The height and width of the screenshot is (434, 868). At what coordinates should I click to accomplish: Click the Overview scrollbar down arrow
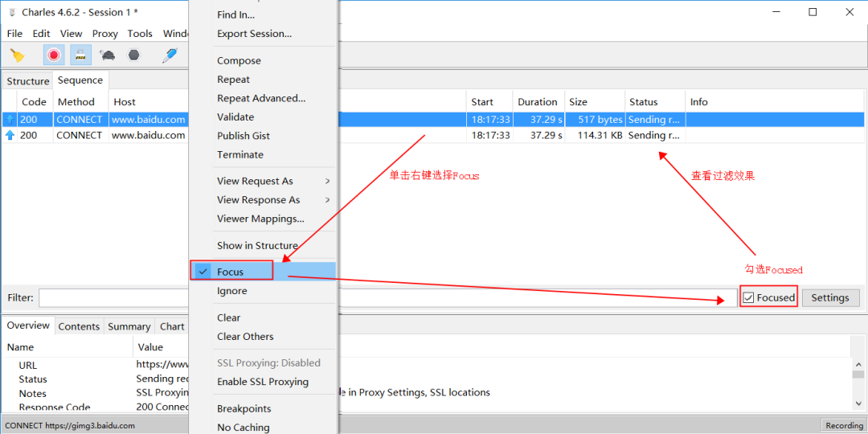click(x=858, y=402)
